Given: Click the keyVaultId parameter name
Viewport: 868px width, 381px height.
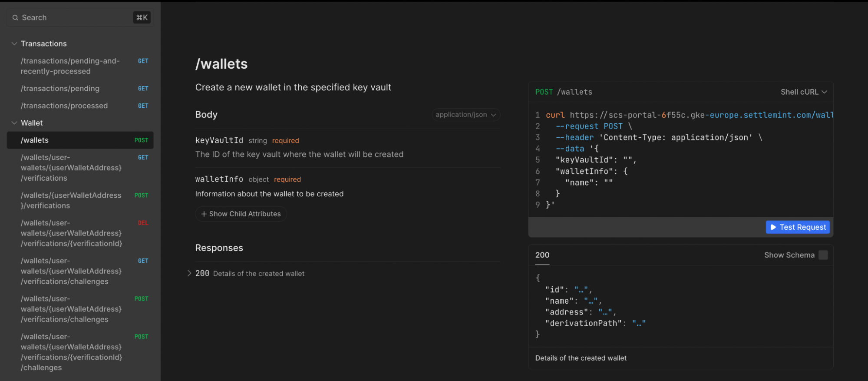Looking at the screenshot, I should click(x=219, y=140).
